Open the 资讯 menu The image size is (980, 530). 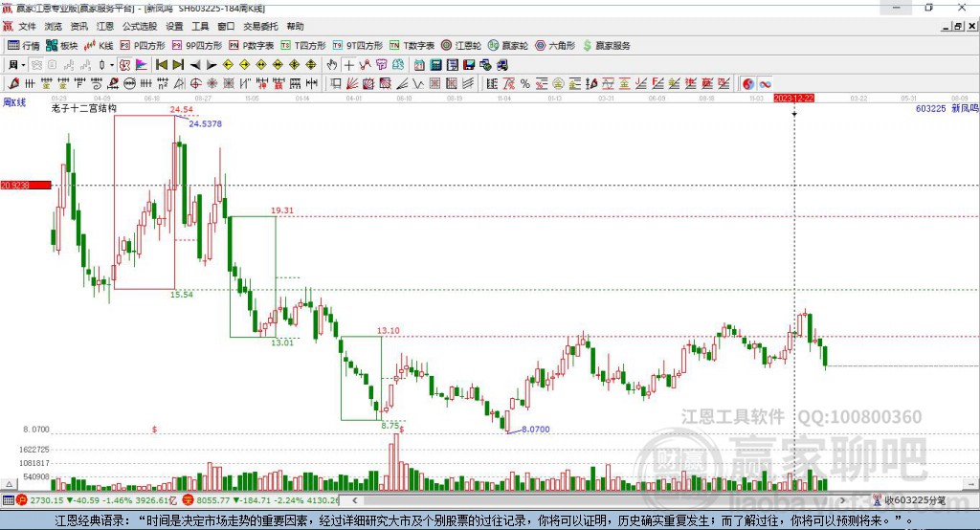(x=78, y=26)
